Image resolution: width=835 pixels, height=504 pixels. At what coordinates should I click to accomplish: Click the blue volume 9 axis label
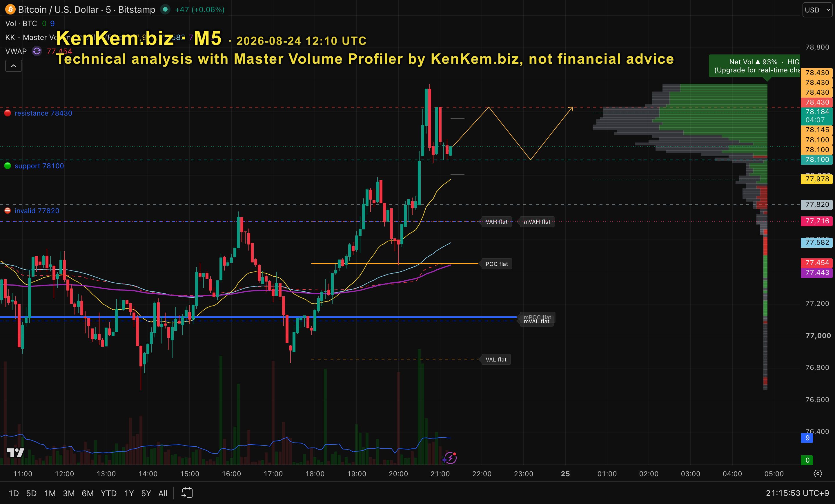807,438
